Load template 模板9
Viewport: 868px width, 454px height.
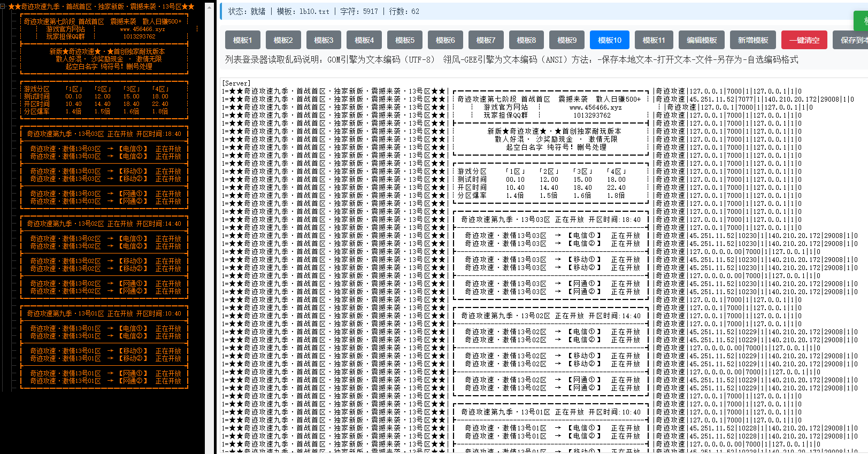[567, 40]
